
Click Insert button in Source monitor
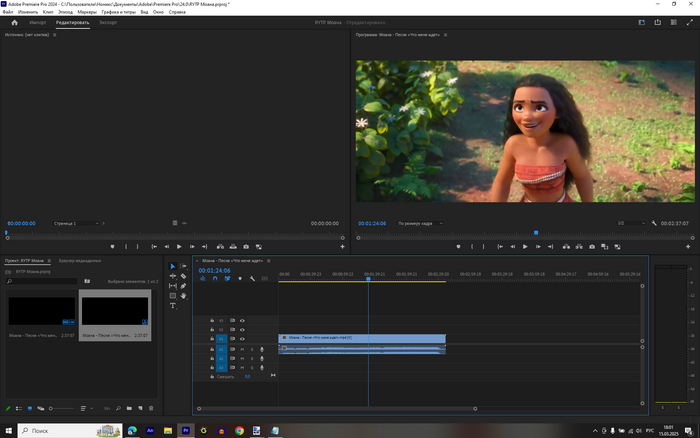[x=220, y=246]
